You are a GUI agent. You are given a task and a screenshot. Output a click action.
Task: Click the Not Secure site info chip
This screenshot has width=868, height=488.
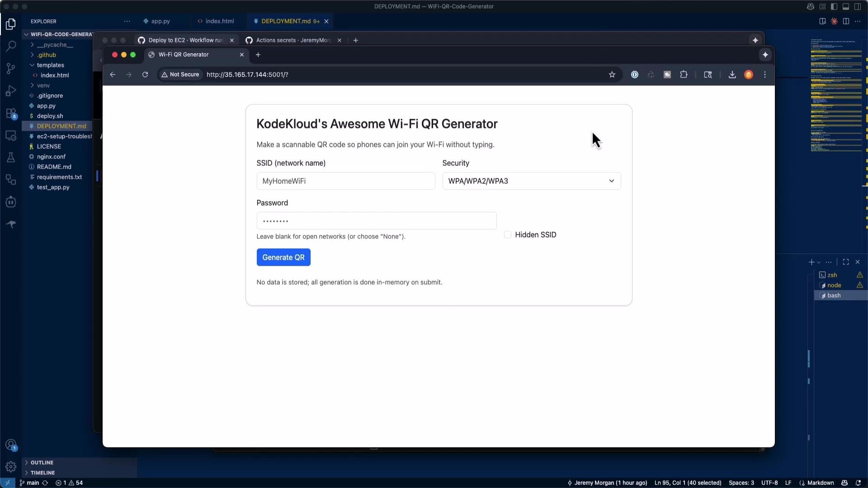180,75
